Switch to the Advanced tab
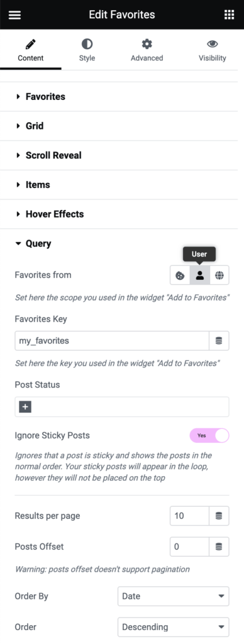Viewport: 244px width, 644px height. (147, 50)
